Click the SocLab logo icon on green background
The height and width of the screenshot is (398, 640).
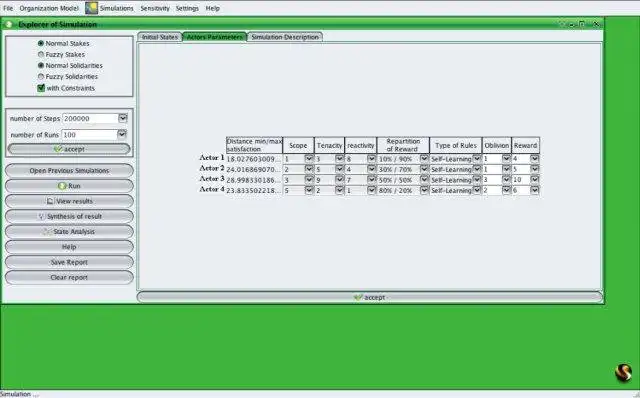(x=623, y=372)
